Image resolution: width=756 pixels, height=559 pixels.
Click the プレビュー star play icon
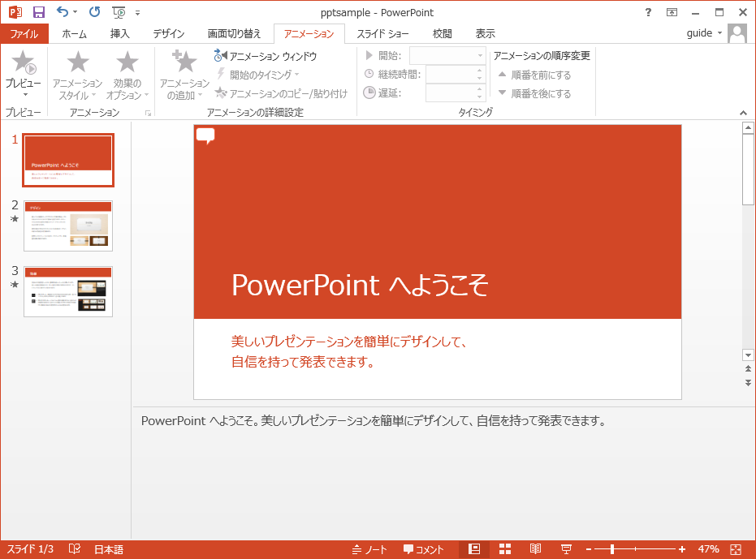[x=23, y=62]
